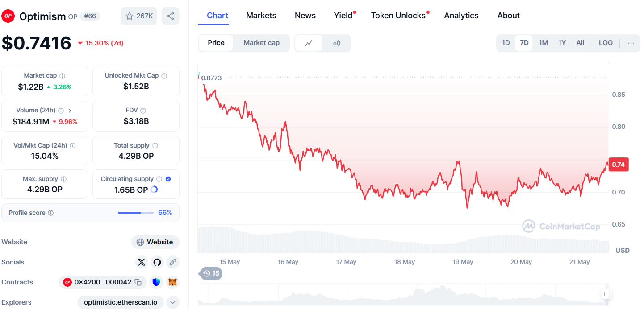Toggle chart to Market cap view
This screenshot has height=309, width=644.
point(261,43)
